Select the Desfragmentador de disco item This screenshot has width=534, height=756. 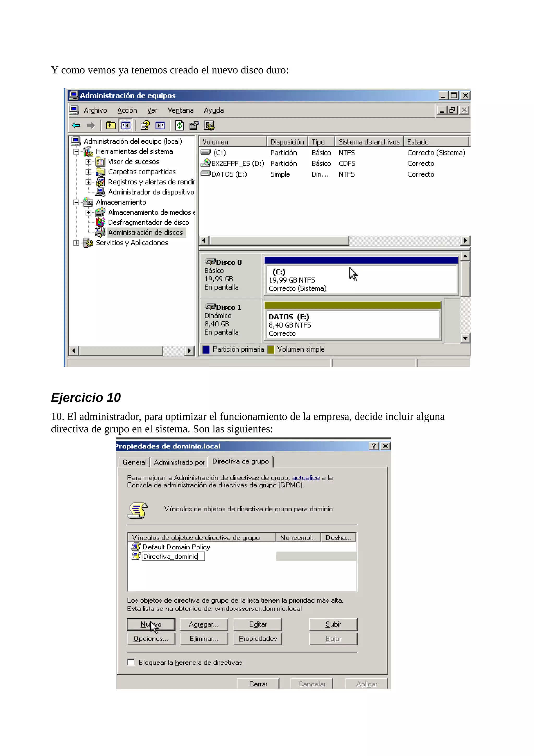[148, 223]
